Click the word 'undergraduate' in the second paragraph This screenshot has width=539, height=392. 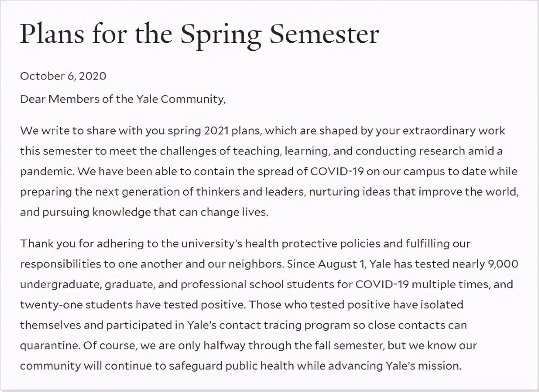tap(60, 285)
